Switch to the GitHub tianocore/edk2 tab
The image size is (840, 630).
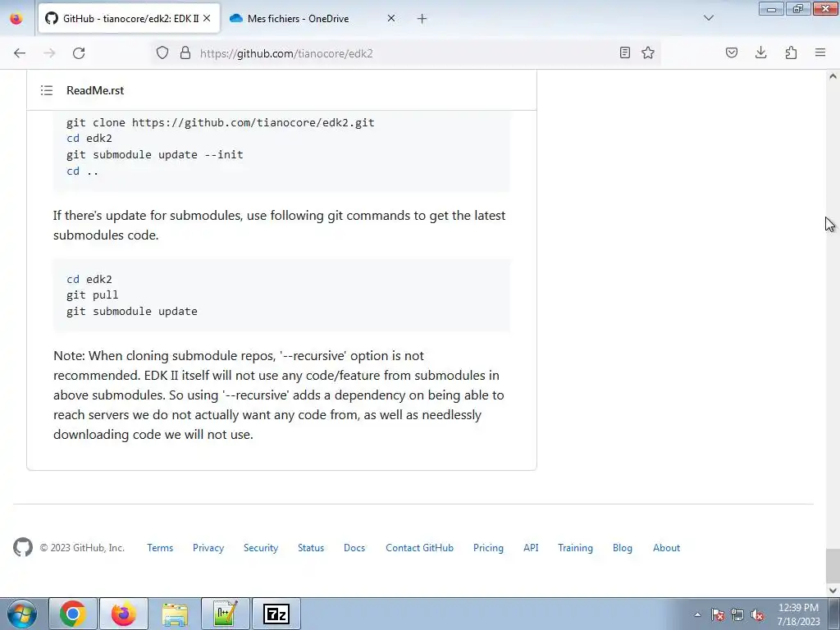[x=129, y=18]
